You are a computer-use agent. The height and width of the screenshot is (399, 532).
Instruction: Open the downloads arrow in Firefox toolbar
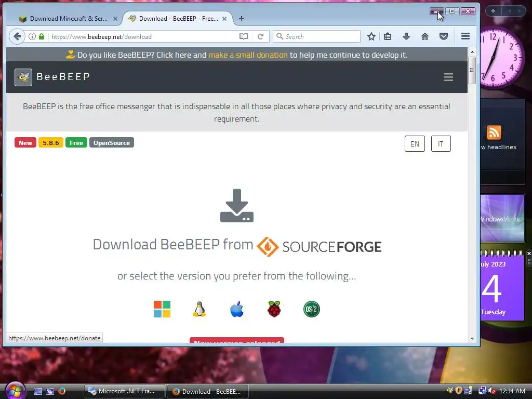[x=406, y=37]
